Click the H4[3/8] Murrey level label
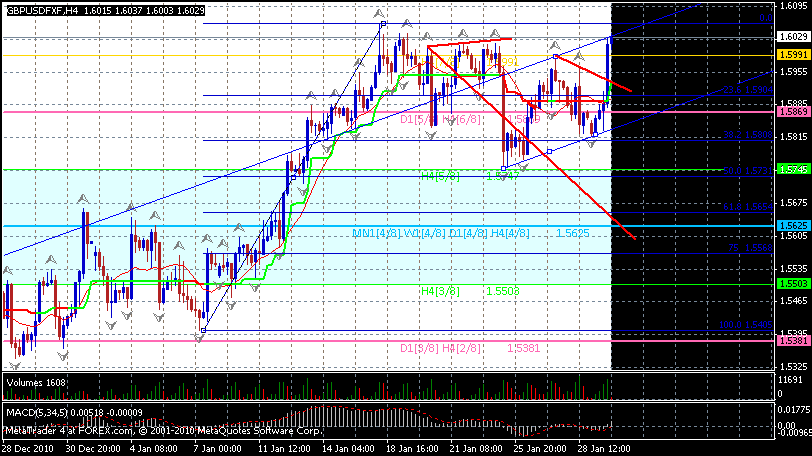The height and width of the screenshot is (456, 812). (x=440, y=291)
